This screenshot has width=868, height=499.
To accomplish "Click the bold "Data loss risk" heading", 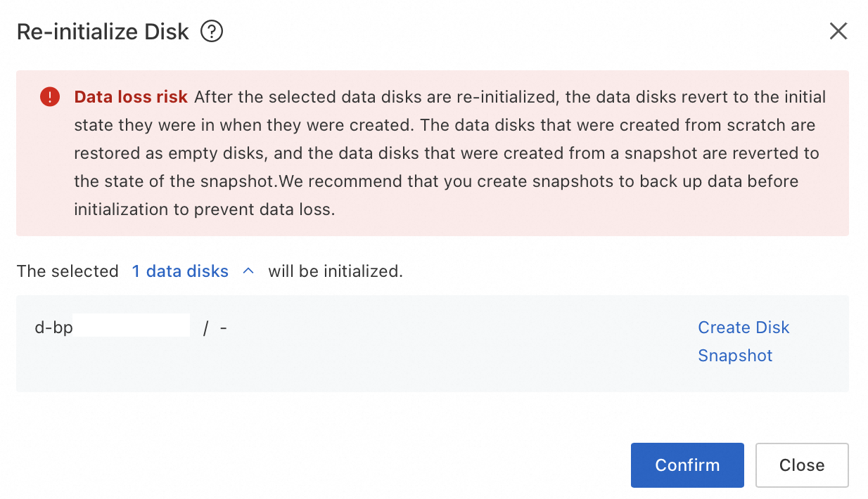I will (131, 97).
